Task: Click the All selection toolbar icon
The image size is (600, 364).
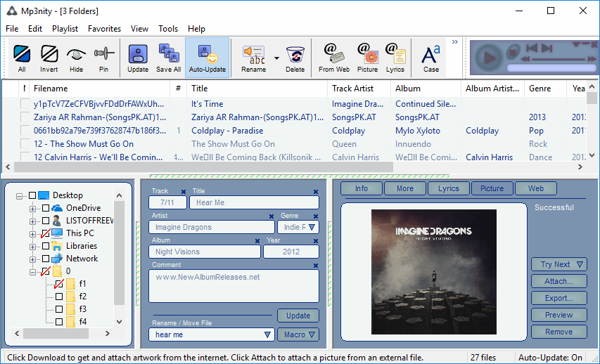Action: (22, 58)
